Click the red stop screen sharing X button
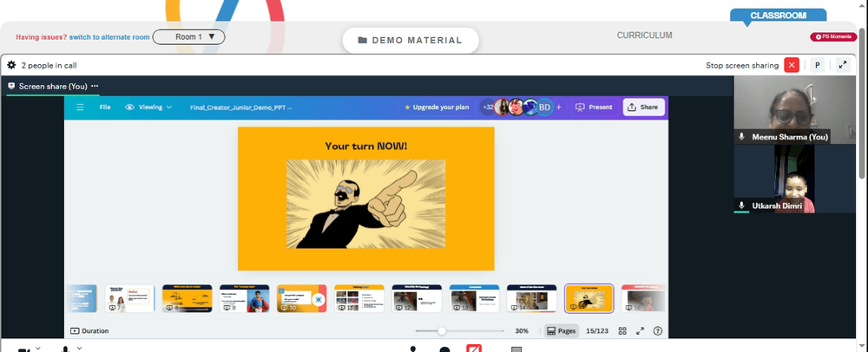 click(792, 65)
